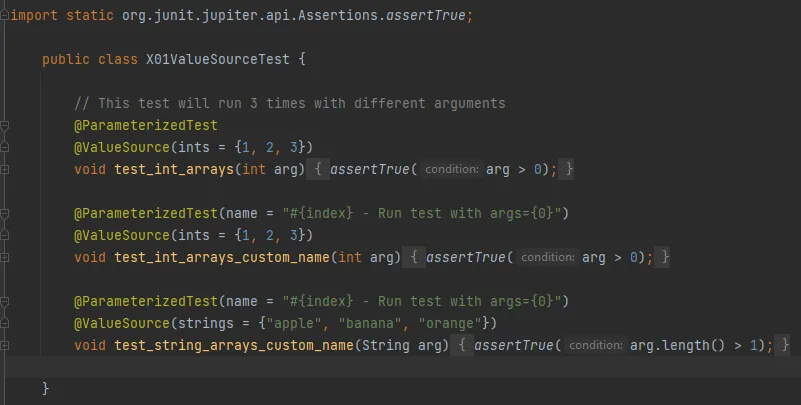The width and height of the screenshot is (801, 405).
Task: Toggle fold marker beside @ValueSource strings line
Action: click(5, 323)
